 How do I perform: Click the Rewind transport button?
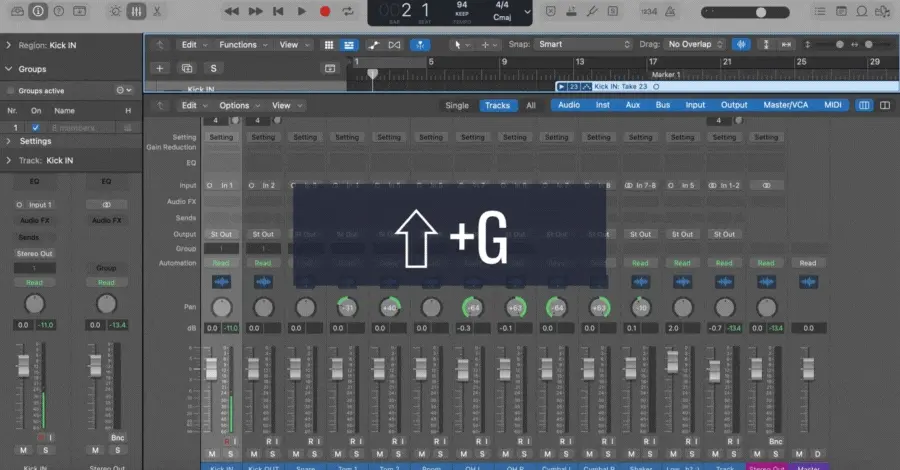coord(232,11)
